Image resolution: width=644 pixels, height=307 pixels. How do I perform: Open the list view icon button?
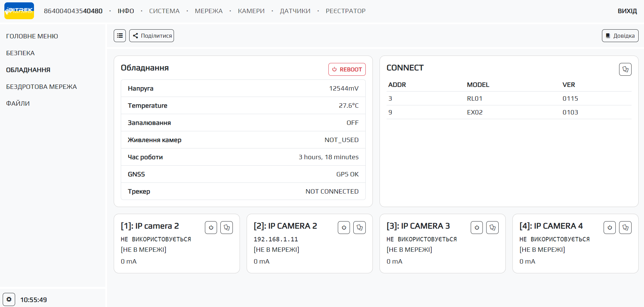click(x=120, y=36)
